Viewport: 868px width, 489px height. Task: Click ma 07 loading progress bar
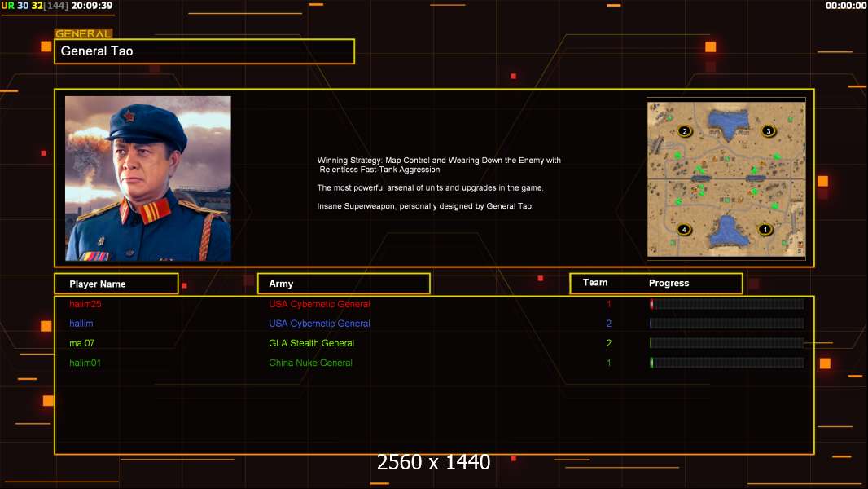coord(727,343)
